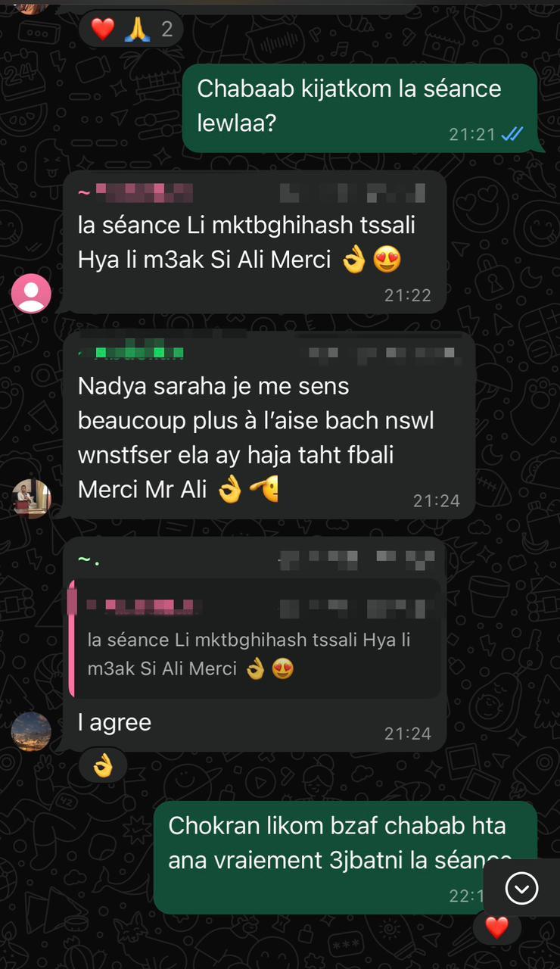Tap pixelated pink sender name at 21:22 message

[x=126, y=192]
